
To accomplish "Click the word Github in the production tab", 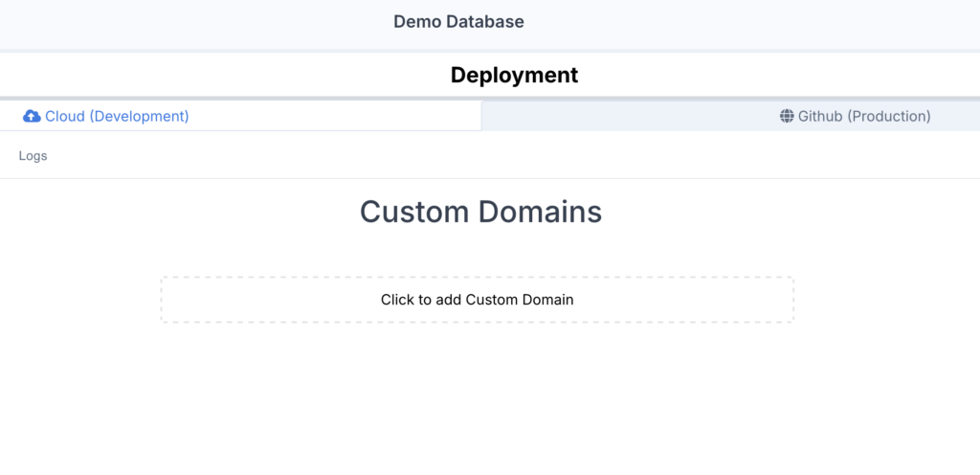I will [x=820, y=116].
